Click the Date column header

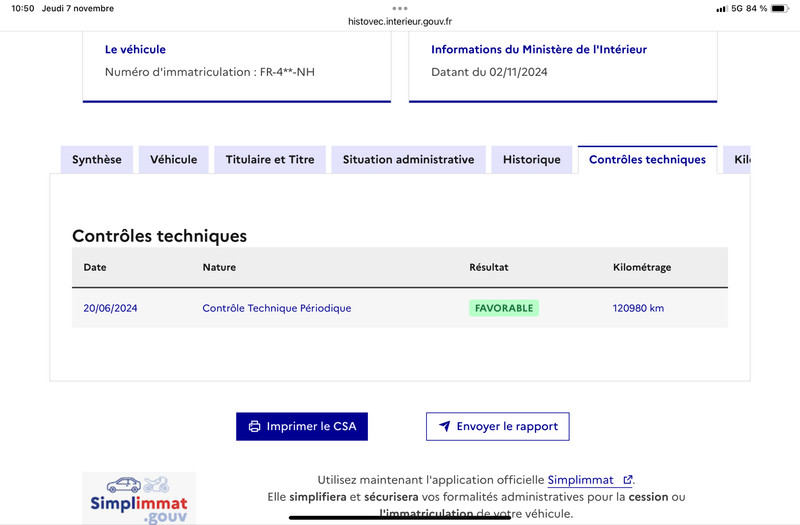[x=95, y=267]
